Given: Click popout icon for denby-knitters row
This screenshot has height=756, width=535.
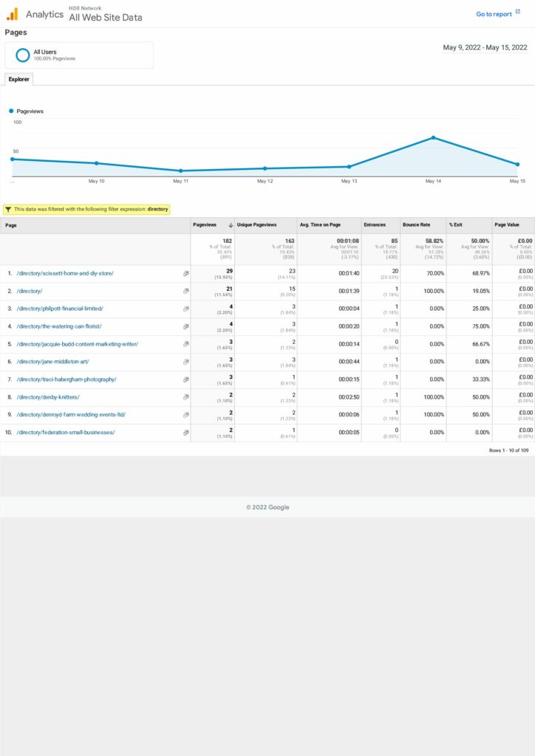Looking at the screenshot, I should pyautogui.click(x=186, y=397).
